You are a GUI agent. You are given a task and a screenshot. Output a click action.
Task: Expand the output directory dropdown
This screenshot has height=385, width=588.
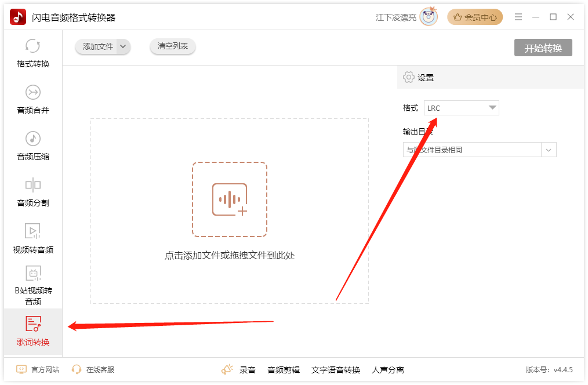click(x=549, y=150)
